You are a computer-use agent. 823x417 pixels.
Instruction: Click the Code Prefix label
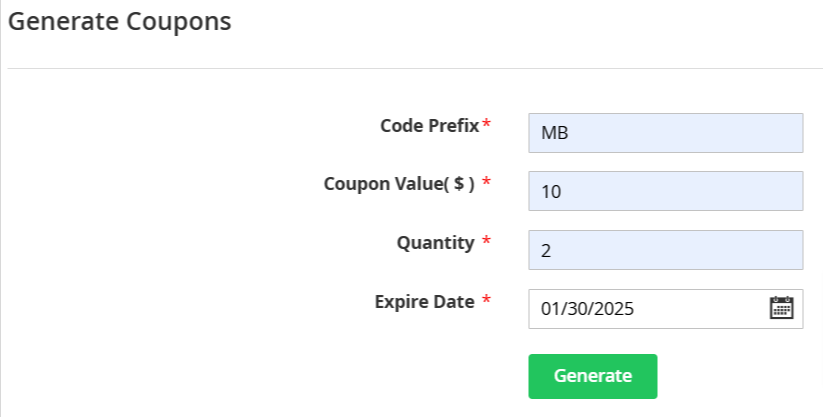[x=429, y=126]
